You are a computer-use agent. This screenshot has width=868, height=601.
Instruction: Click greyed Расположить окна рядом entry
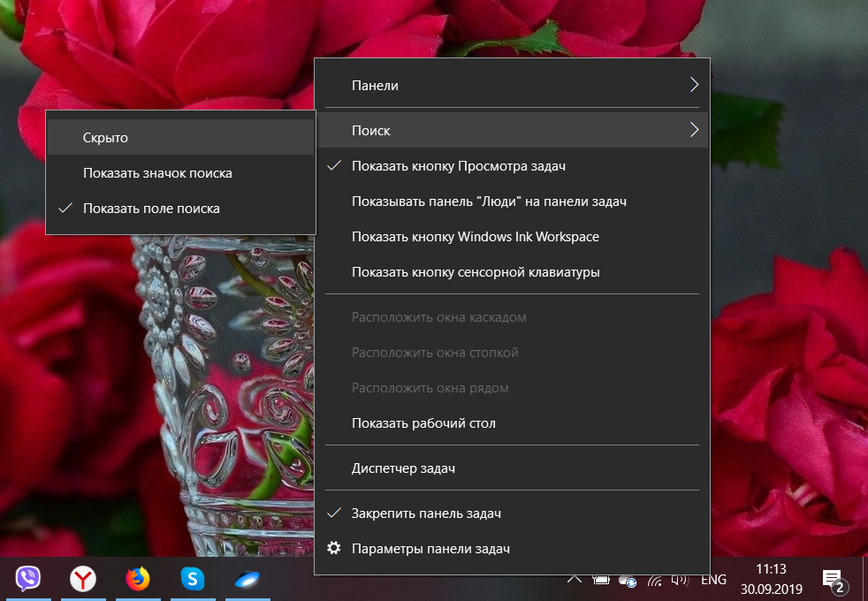512,388
